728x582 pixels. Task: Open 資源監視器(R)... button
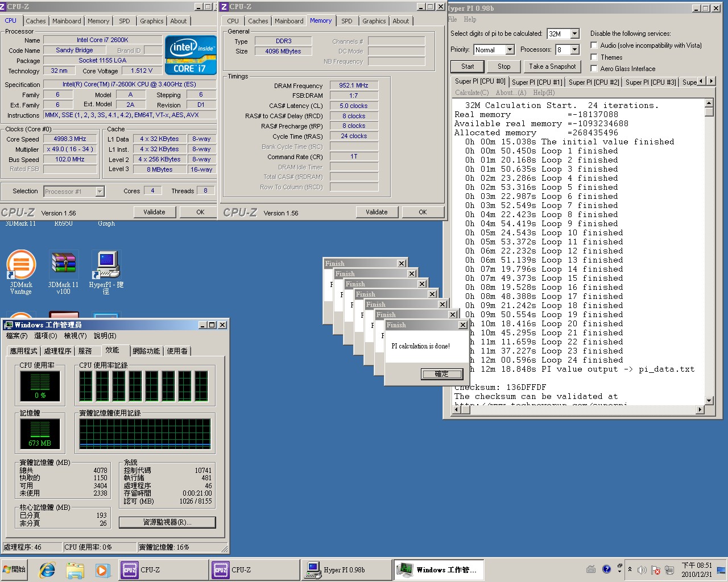(x=167, y=522)
